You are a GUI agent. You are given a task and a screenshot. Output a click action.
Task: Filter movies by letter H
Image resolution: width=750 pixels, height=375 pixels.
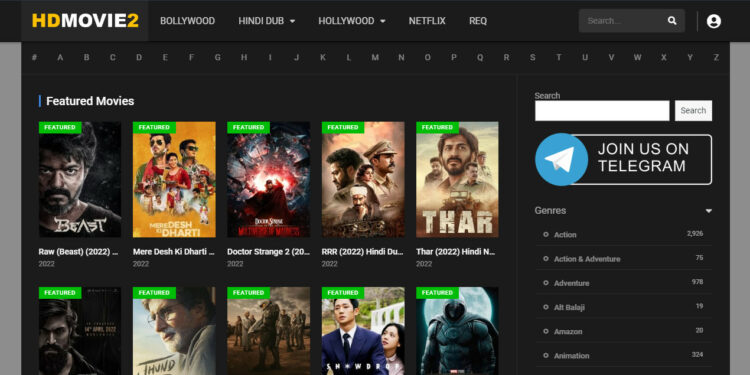click(244, 57)
